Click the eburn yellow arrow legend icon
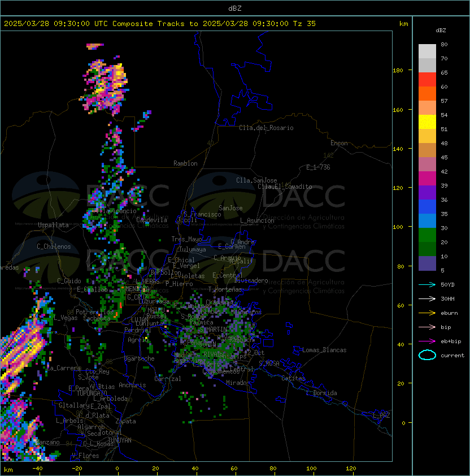The width and height of the screenshot is (470, 476). (427, 313)
